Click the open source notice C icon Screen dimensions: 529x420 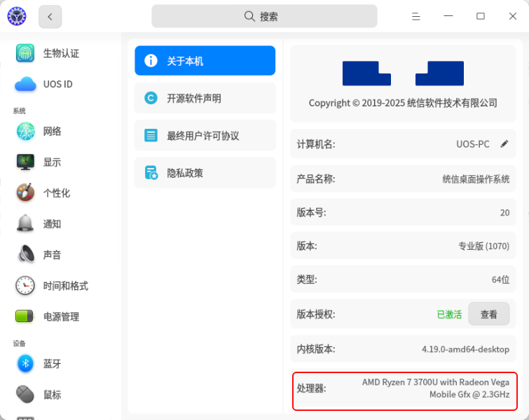coord(151,98)
